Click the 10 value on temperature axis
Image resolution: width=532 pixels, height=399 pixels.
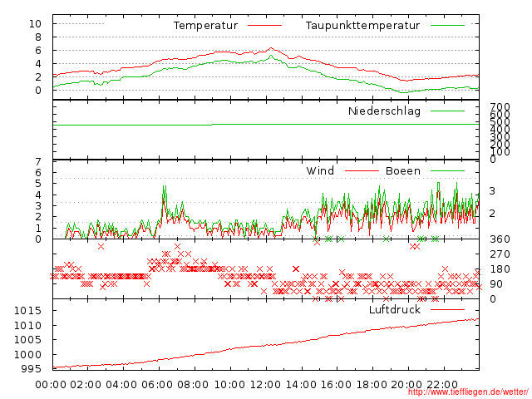tap(35, 24)
